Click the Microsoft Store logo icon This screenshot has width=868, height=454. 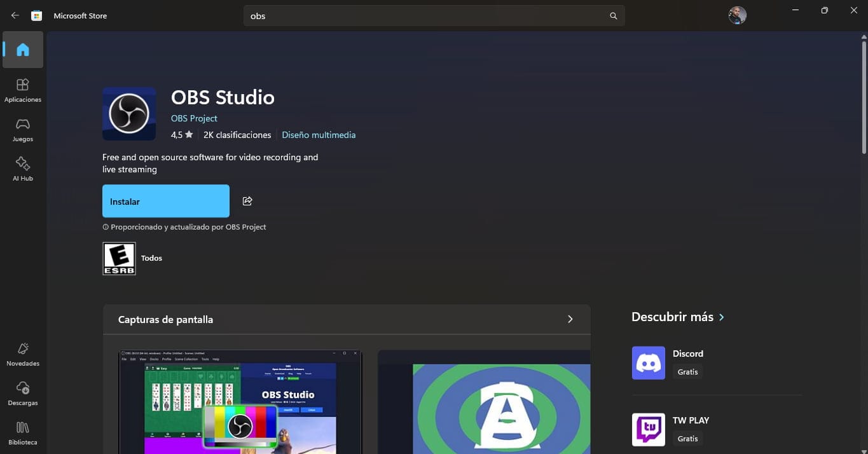click(x=37, y=16)
